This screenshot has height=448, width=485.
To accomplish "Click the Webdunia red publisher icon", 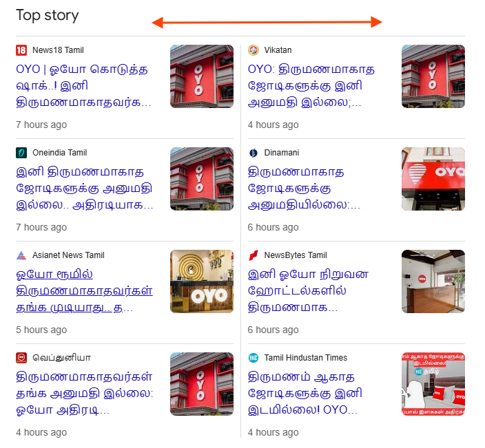I will tap(21, 358).
